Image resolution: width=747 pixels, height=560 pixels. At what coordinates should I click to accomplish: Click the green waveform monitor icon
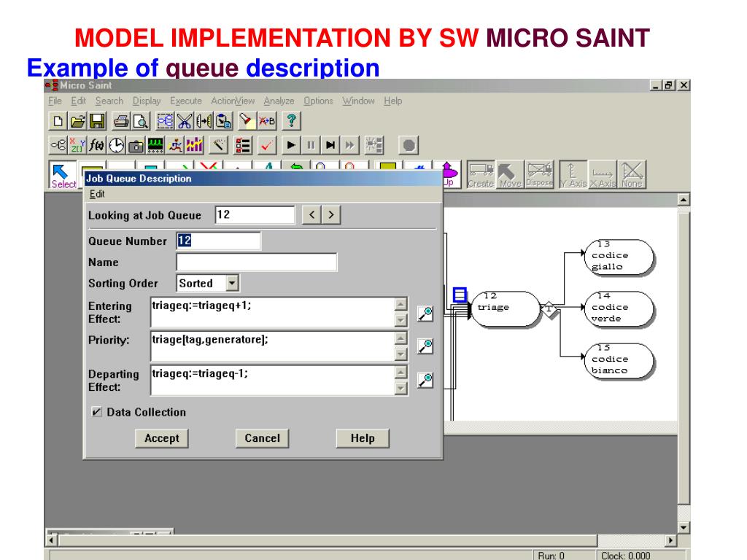pos(155,145)
